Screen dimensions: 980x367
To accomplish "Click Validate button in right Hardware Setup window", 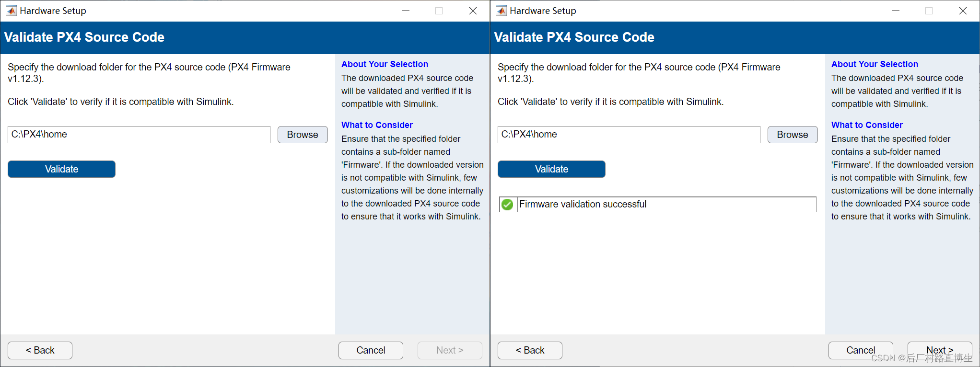I will pyautogui.click(x=551, y=169).
